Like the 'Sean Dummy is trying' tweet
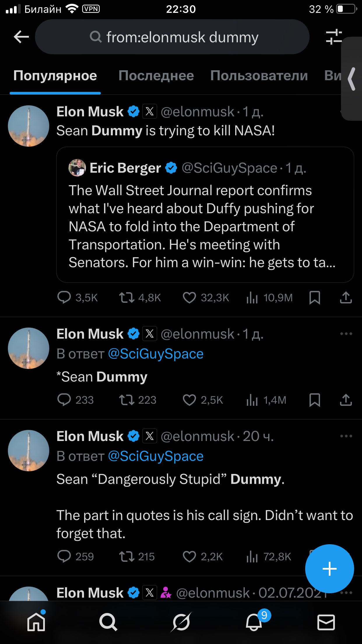The image size is (362, 644). tap(189, 298)
